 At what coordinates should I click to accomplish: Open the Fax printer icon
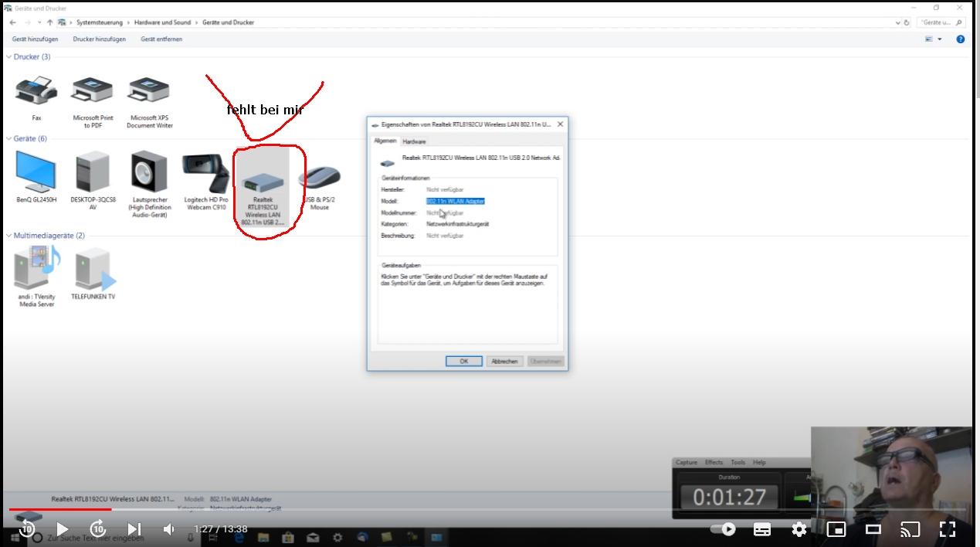point(36,99)
